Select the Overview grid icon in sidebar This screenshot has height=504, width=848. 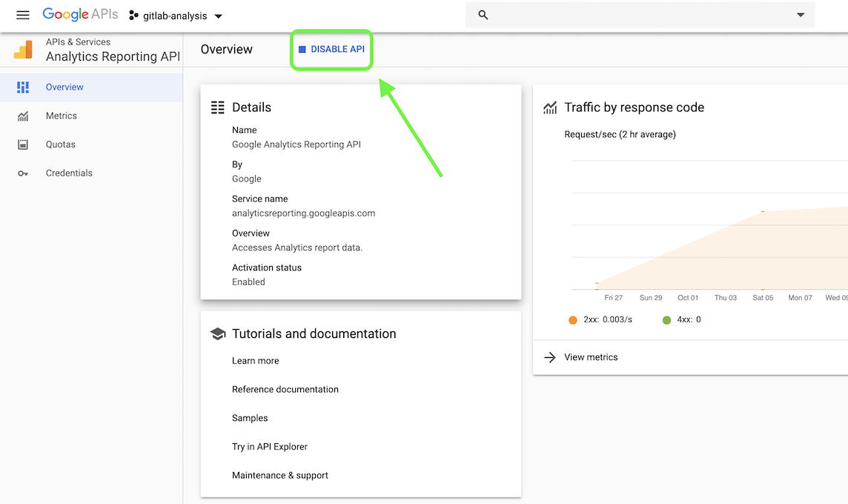click(23, 87)
